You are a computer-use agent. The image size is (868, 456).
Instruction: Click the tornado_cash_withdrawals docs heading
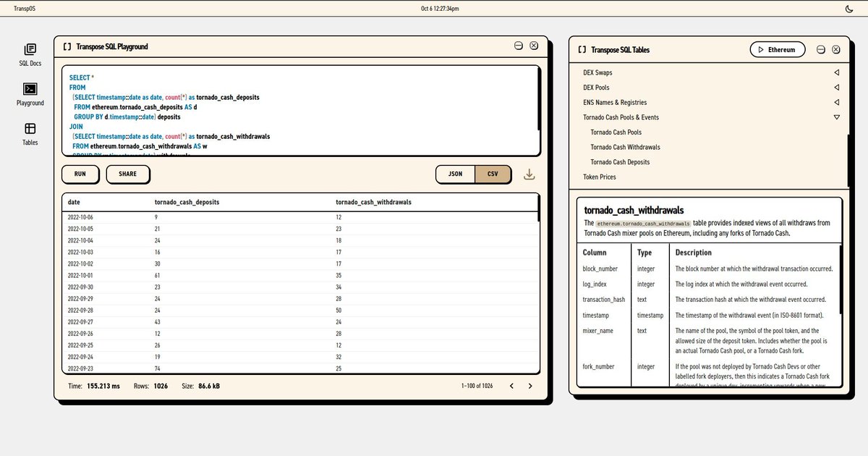(x=634, y=210)
